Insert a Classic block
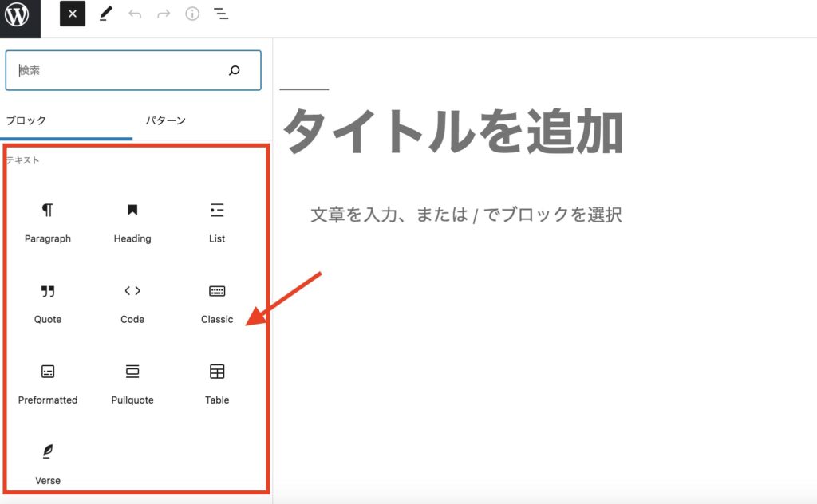This screenshot has width=817, height=504. click(217, 304)
